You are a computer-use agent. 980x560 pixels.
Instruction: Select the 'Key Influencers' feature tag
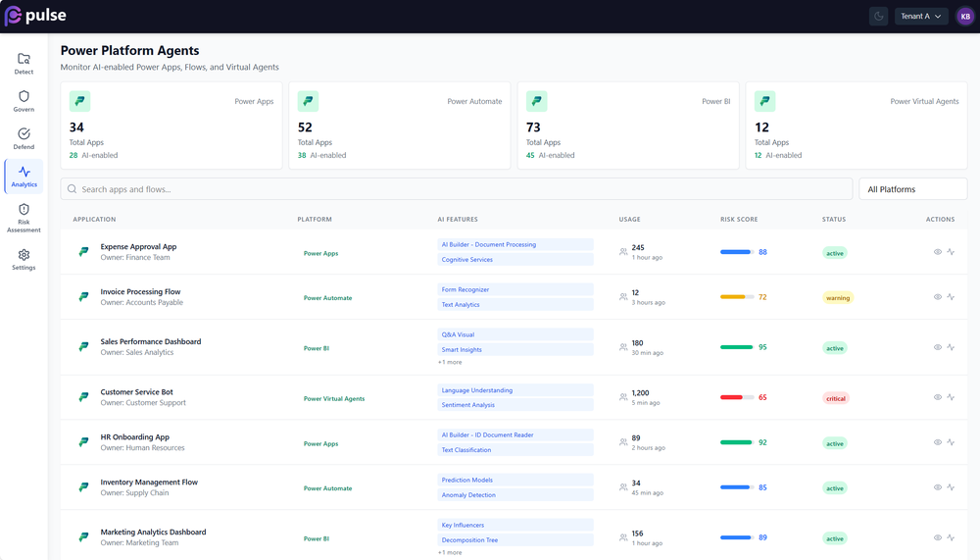pyautogui.click(x=515, y=525)
